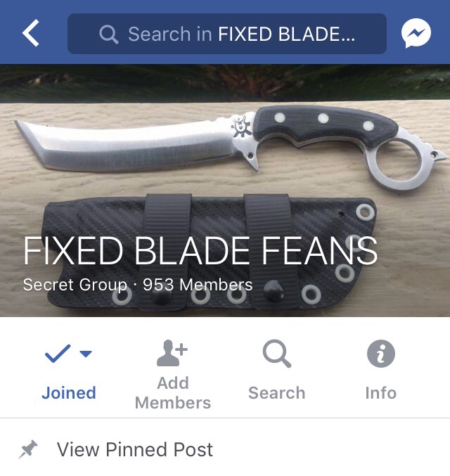Tap the back arrow icon

click(x=31, y=33)
